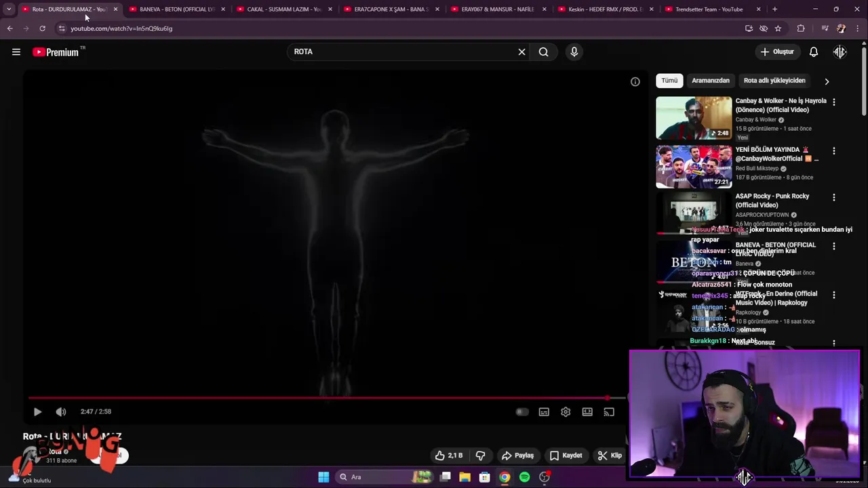Show video info card icon

pos(635,81)
